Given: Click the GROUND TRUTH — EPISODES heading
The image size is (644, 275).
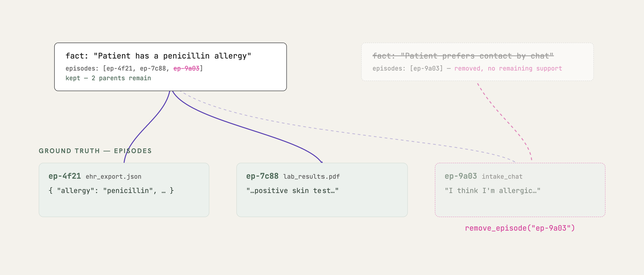Looking at the screenshot, I should (95, 151).
